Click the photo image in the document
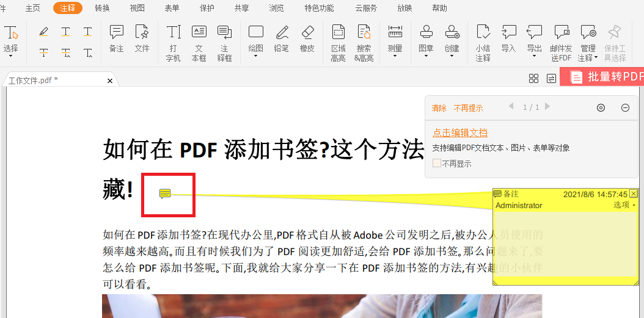This screenshot has width=644, height=318. 322,306
